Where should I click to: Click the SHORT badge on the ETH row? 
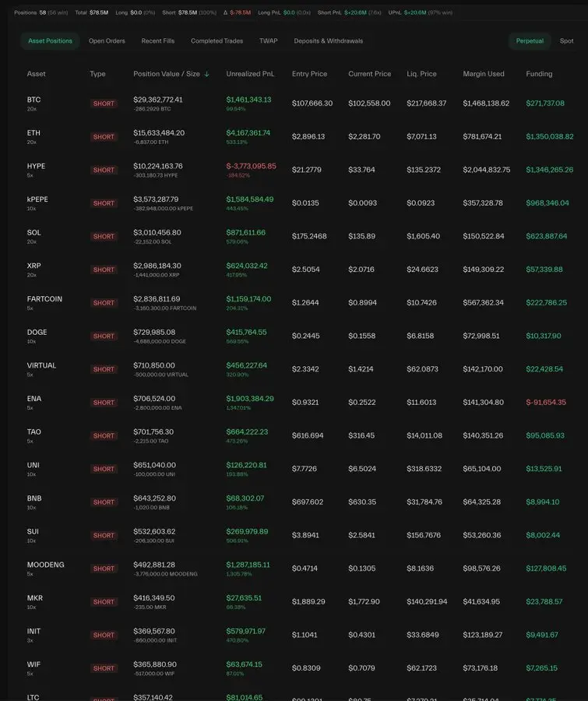coord(102,136)
